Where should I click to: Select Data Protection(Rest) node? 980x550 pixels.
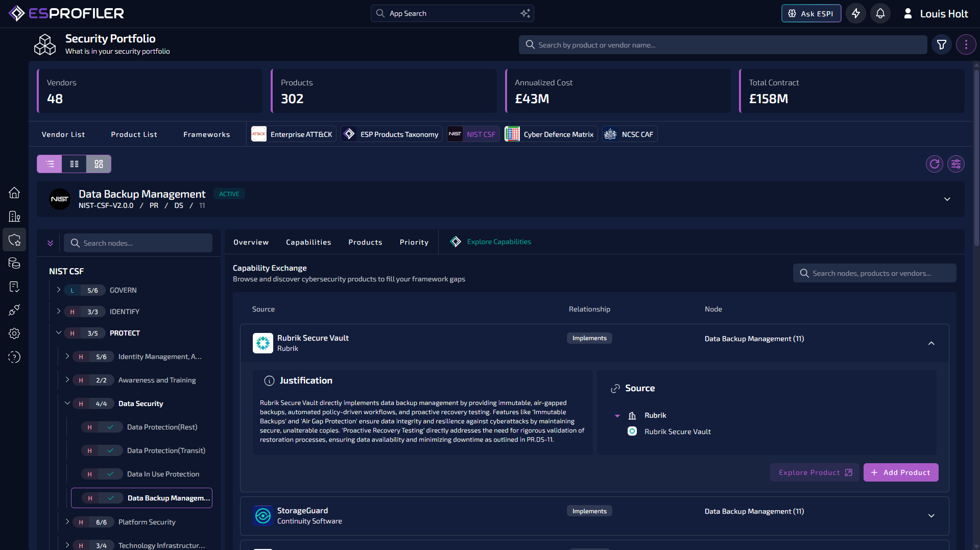(139, 427)
